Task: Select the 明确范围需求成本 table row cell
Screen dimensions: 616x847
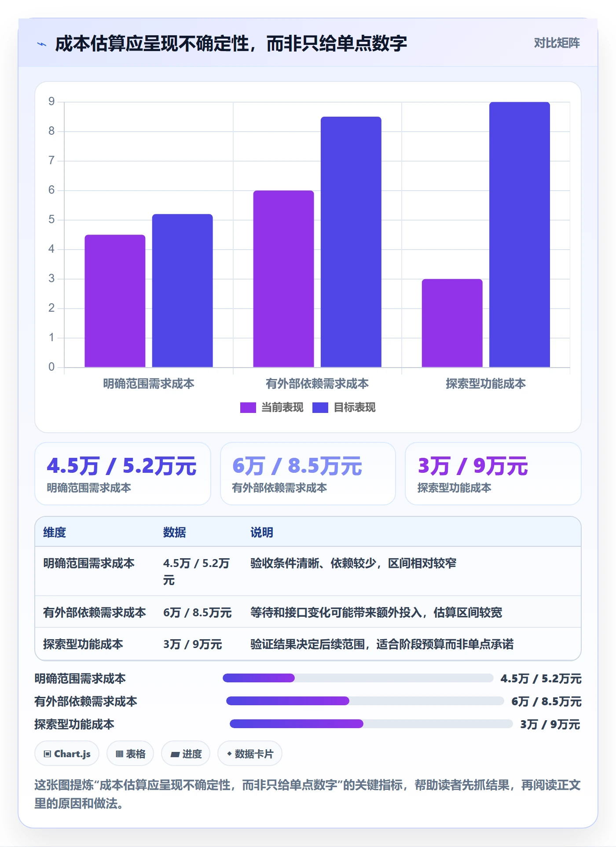Action: (x=89, y=563)
